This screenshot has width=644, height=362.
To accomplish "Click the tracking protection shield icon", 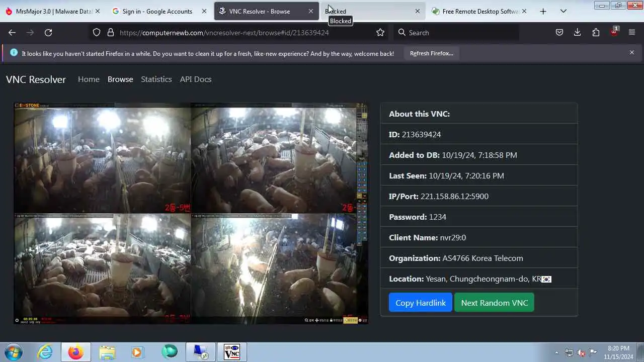I will click(97, 32).
